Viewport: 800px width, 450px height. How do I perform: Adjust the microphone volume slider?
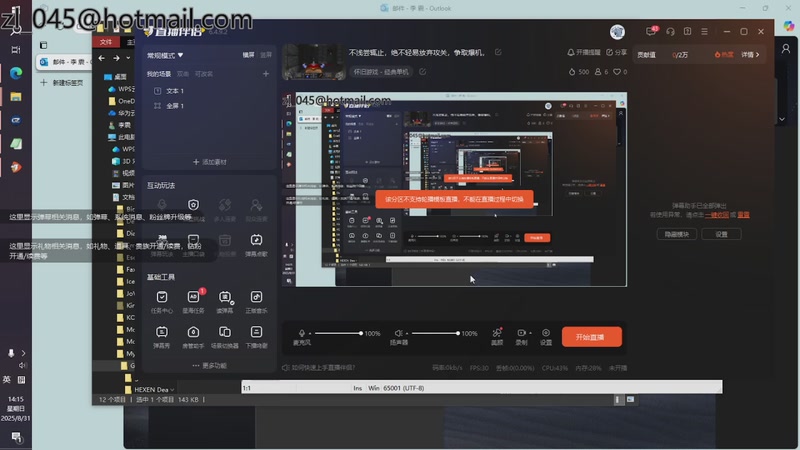338,333
